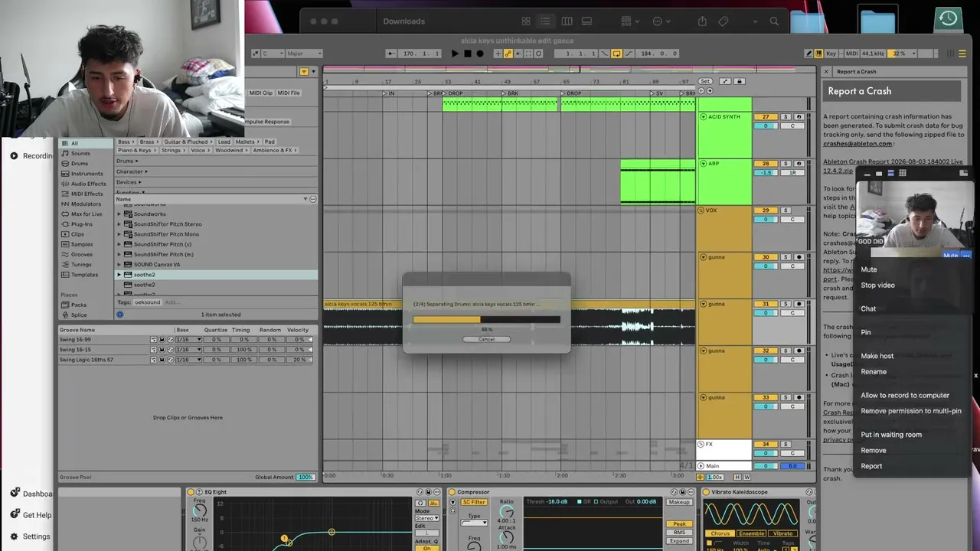The width and height of the screenshot is (980, 551).
Task: Open Splice under Places
Action: [79, 315]
